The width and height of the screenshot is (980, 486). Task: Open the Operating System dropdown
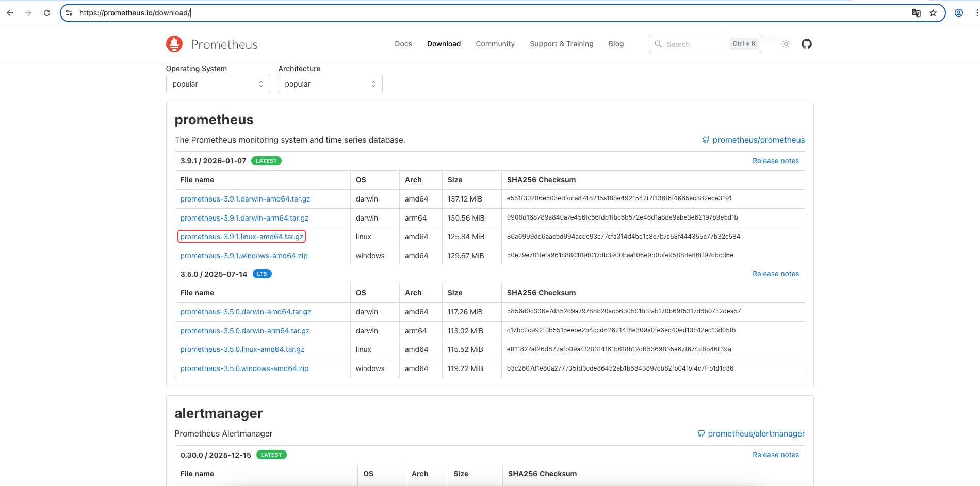[218, 84]
